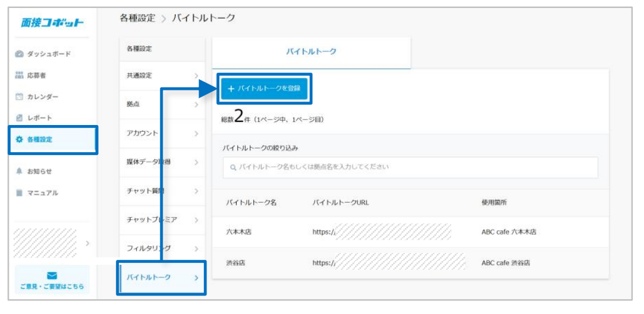644x314 pixels.
Task: Open the 六本木店 URL link
Action: point(381,231)
